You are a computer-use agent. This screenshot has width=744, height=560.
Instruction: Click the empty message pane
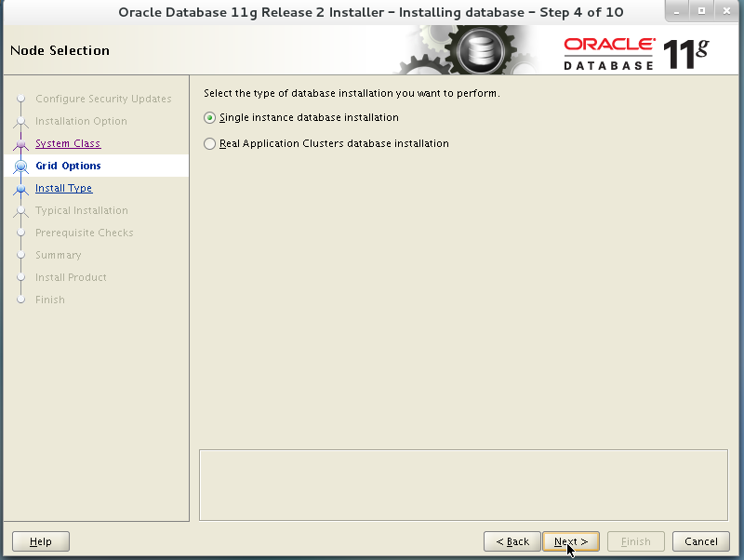click(463, 485)
